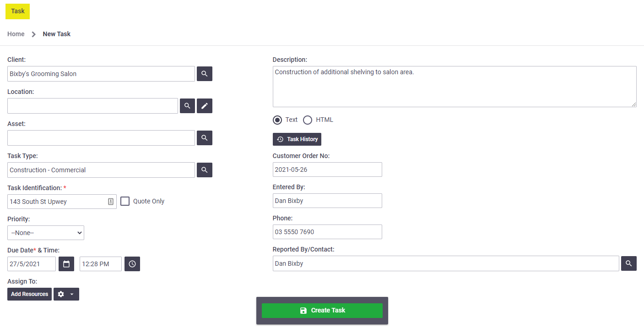
Task: Select the HTML description format
Action: (308, 120)
